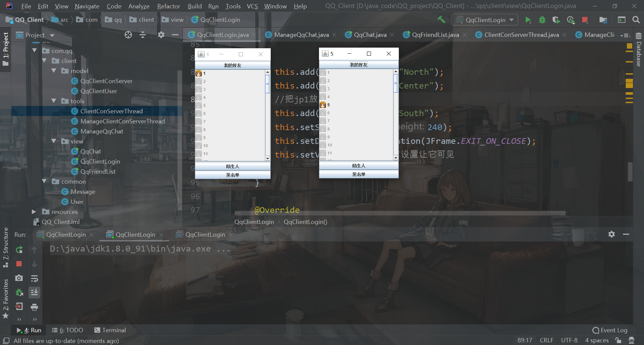Screen dimensions: 644x345
Task: Collapse the common folder node
Action: (x=44, y=181)
